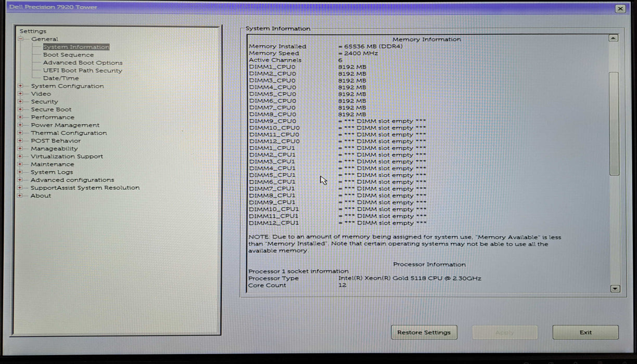
Task: Expand the Performance section
Action: click(20, 117)
